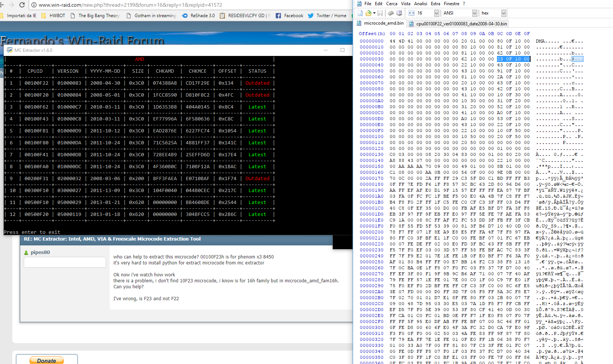The height and width of the screenshot is (364, 613).
Task: Click CPUID 00200F31 in MC Extractor table
Action: [x=36, y=178]
